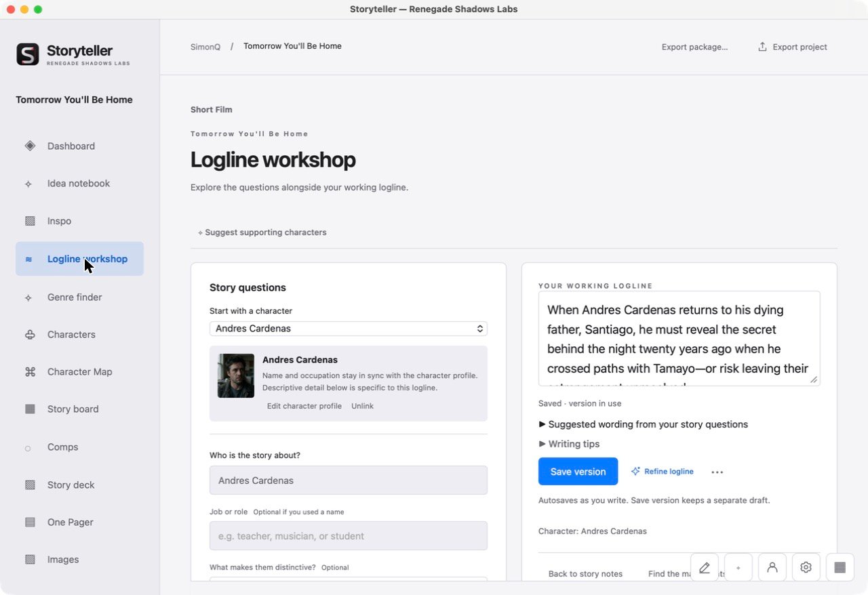Image resolution: width=868 pixels, height=595 pixels.
Task: Click Andres Cardenas portrait thumbnail
Action: (236, 375)
